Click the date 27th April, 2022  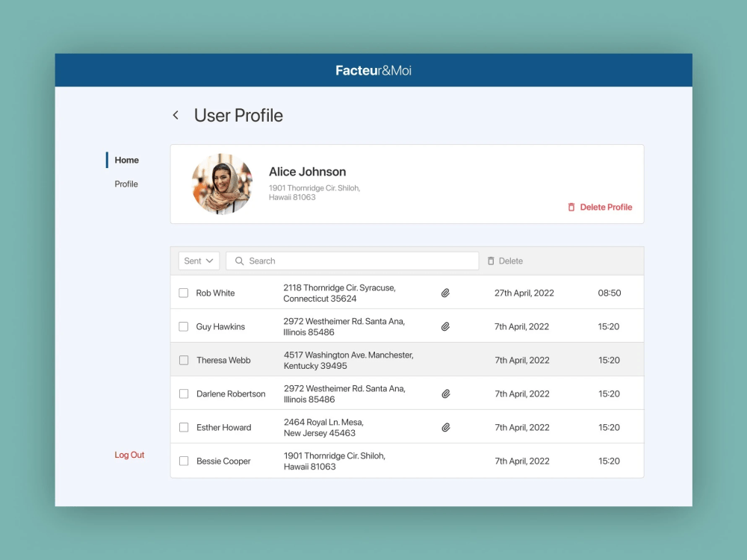pos(524,293)
